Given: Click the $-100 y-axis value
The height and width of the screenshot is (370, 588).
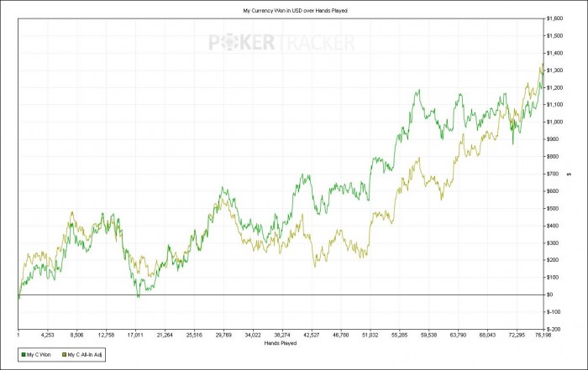Looking at the screenshot, I should 554,311.
